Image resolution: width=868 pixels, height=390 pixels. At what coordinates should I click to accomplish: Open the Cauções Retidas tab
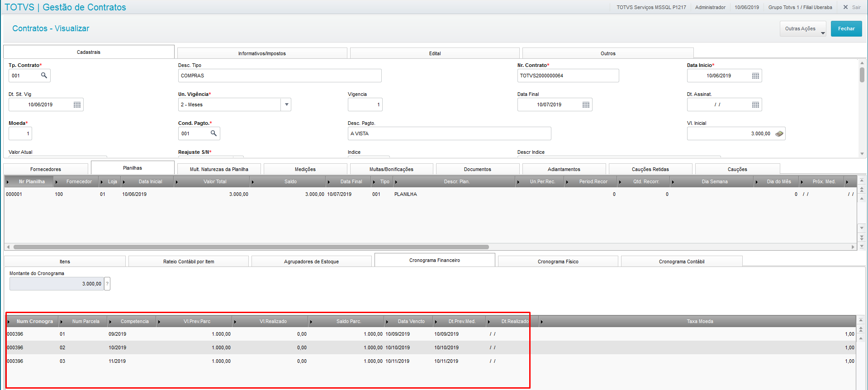click(650, 169)
